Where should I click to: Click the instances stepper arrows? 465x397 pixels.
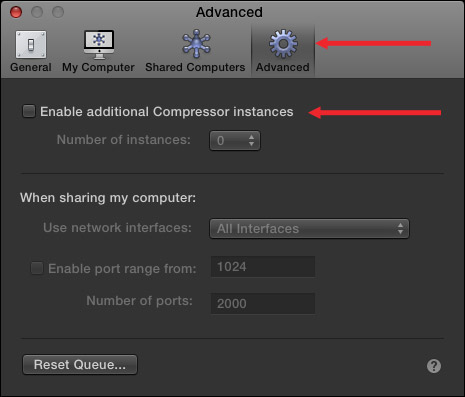pyautogui.click(x=251, y=140)
